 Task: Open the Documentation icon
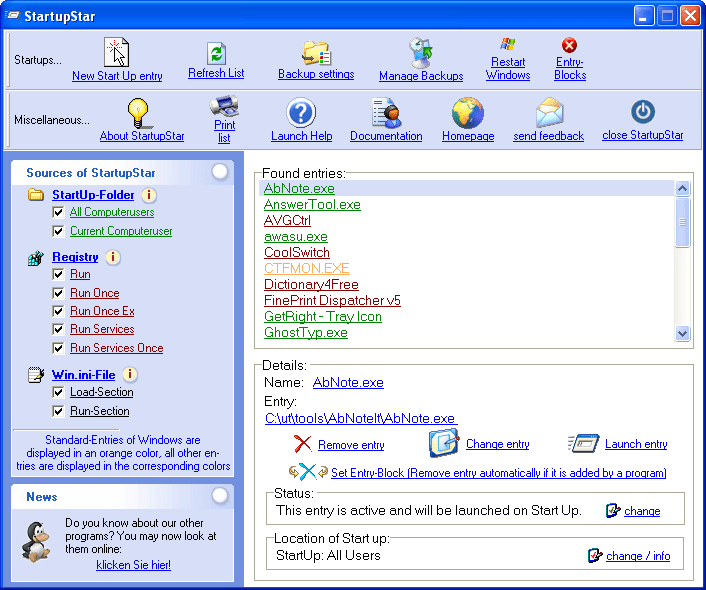[x=386, y=113]
